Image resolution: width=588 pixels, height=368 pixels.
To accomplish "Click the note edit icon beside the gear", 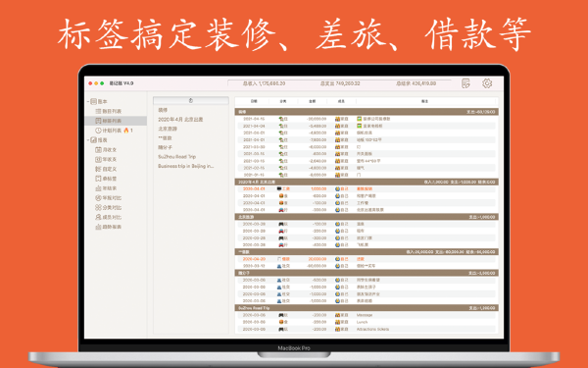I will [465, 83].
